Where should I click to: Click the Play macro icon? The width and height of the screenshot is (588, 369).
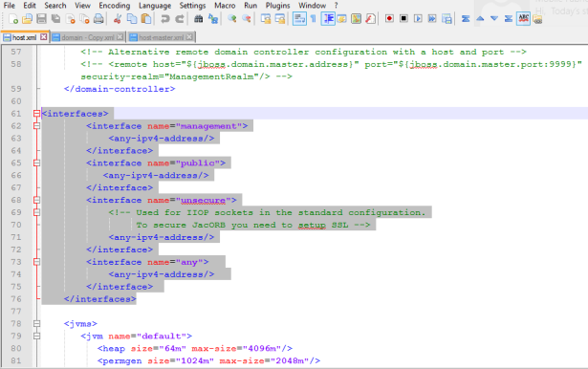pyautogui.click(x=418, y=18)
